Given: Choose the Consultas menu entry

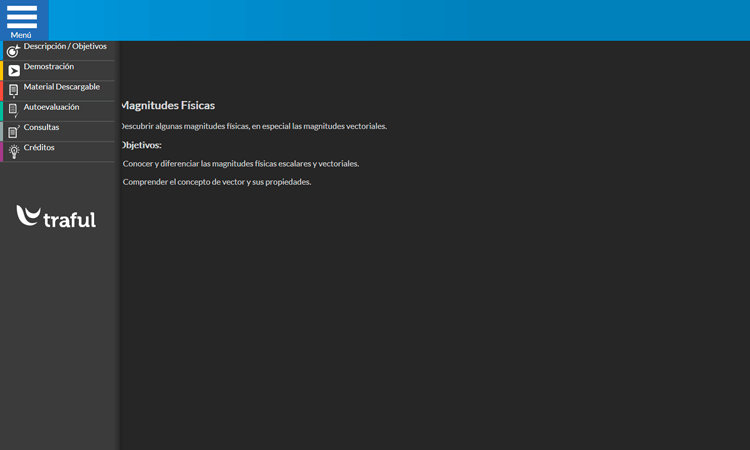Looking at the screenshot, I should [42, 127].
